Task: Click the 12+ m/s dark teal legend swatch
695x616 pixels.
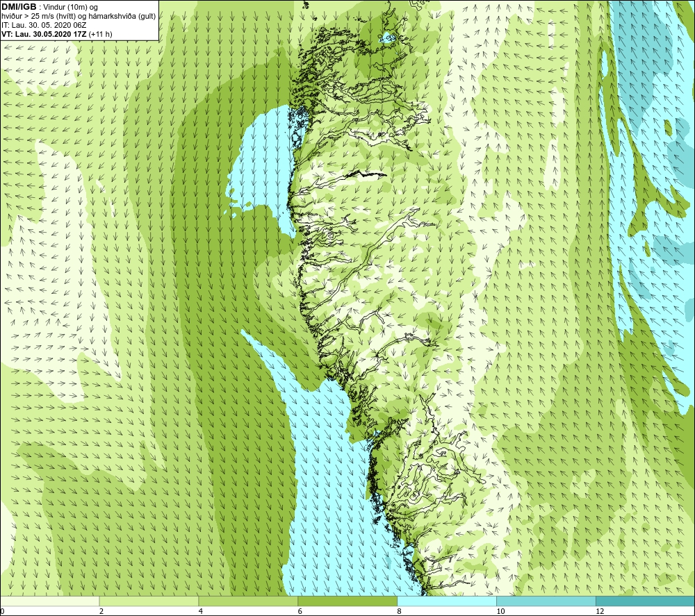Action: click(x=646, y=601)
